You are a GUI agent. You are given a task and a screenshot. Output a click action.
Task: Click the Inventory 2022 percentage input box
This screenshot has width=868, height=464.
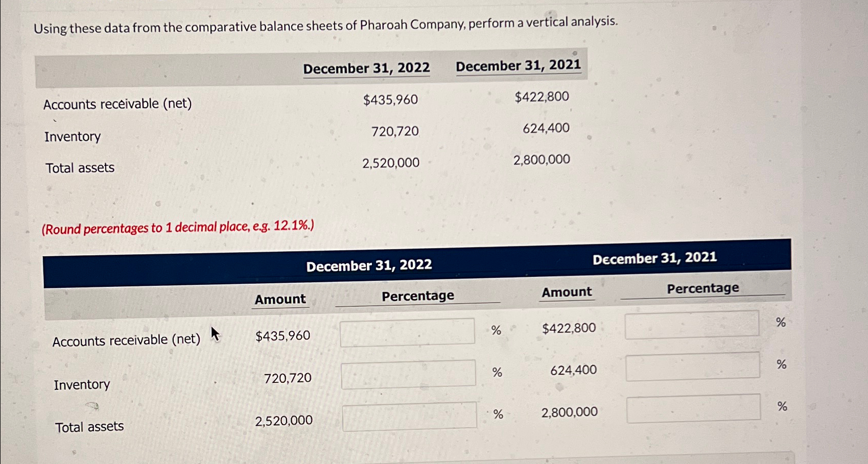407,374
